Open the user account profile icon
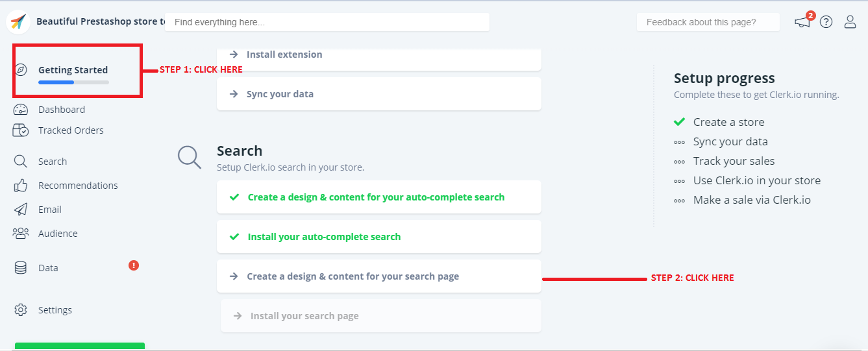 (850, 22)
